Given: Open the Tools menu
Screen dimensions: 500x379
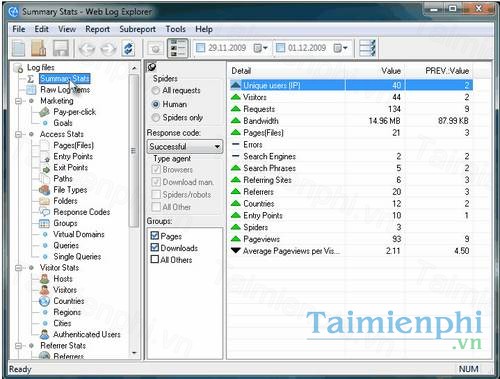Looking at the screenshot, I should [x=175, y=29].
